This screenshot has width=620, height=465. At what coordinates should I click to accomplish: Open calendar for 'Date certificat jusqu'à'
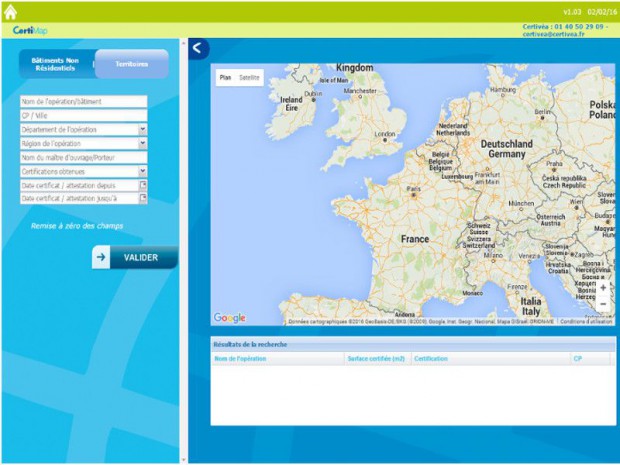coord(143,198)
